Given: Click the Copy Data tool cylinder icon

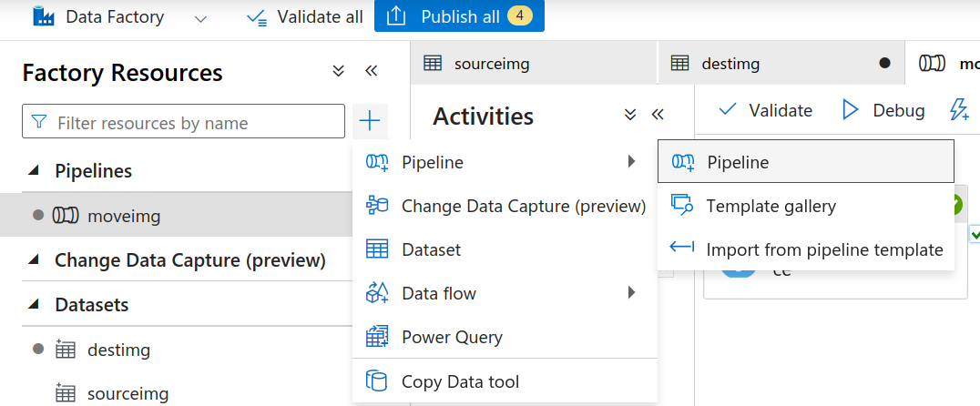Looking at the screenshot, I should click(375, 381).
